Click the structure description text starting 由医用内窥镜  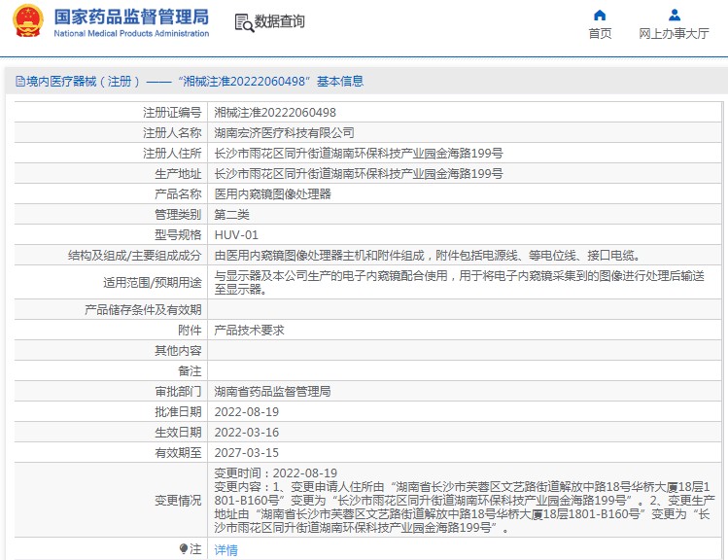pyautogui.click(x=428, y=256)
